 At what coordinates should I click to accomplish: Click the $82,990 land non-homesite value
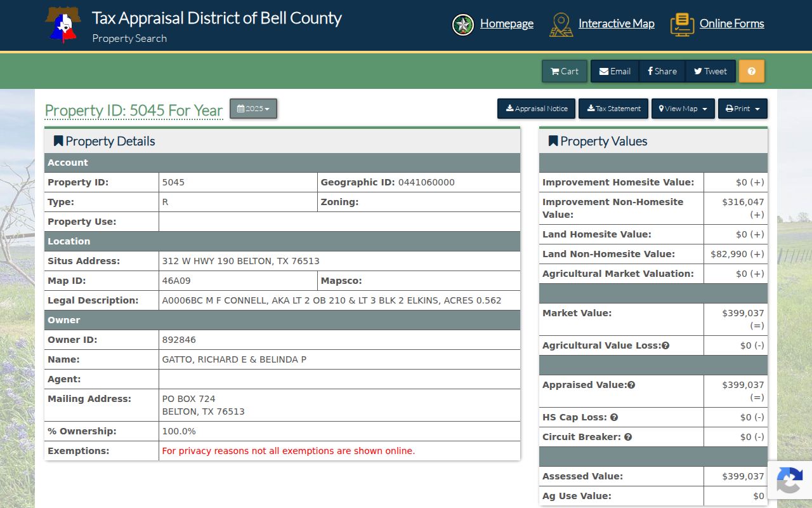(x=737, y=254)
